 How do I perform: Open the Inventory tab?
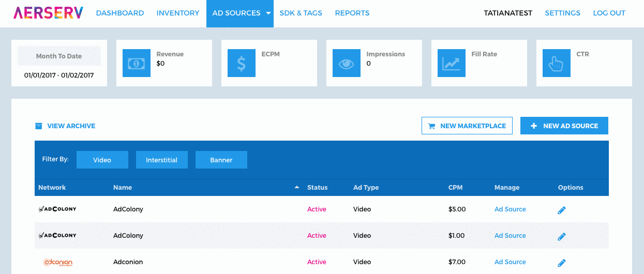point(177,13)
